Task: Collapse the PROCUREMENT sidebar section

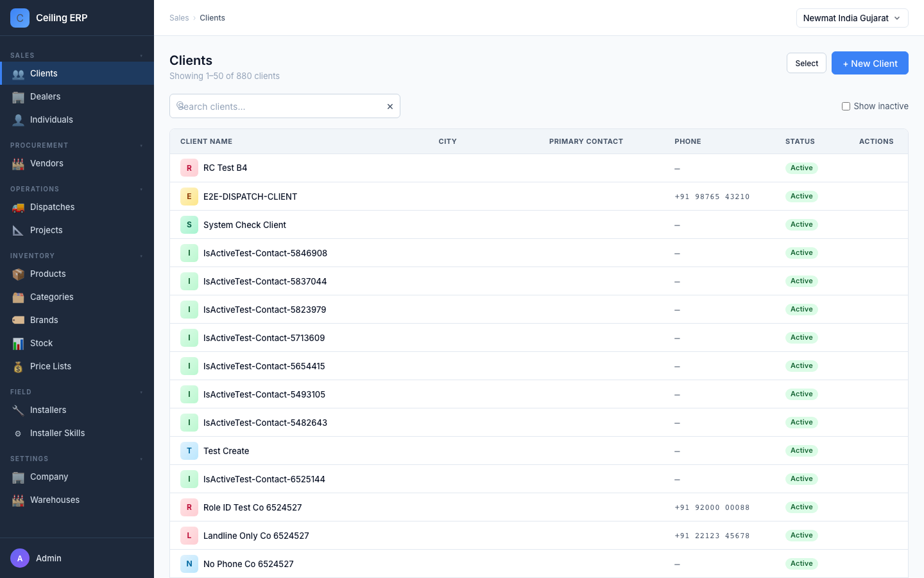Action: pos(77,145)
